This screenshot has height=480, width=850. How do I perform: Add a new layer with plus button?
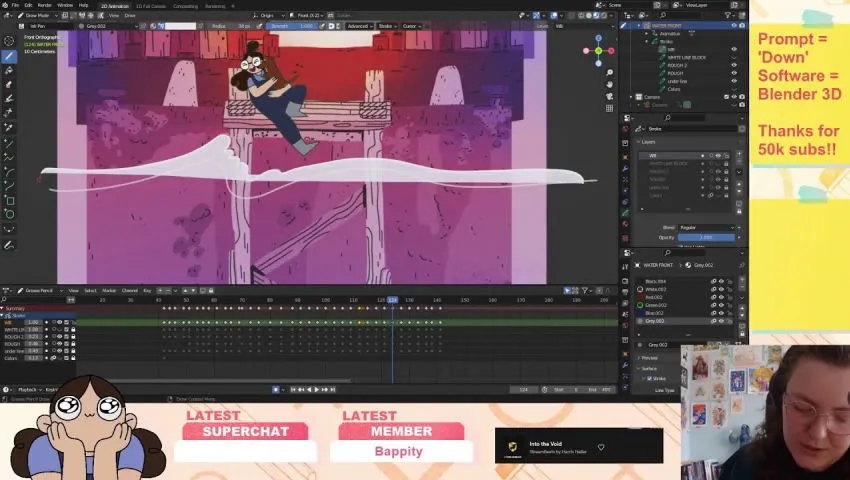coord(739,155)
